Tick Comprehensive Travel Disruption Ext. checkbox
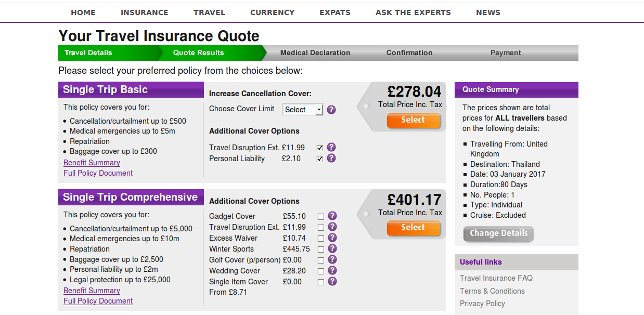The image size is (644, 315). (321, 228)
